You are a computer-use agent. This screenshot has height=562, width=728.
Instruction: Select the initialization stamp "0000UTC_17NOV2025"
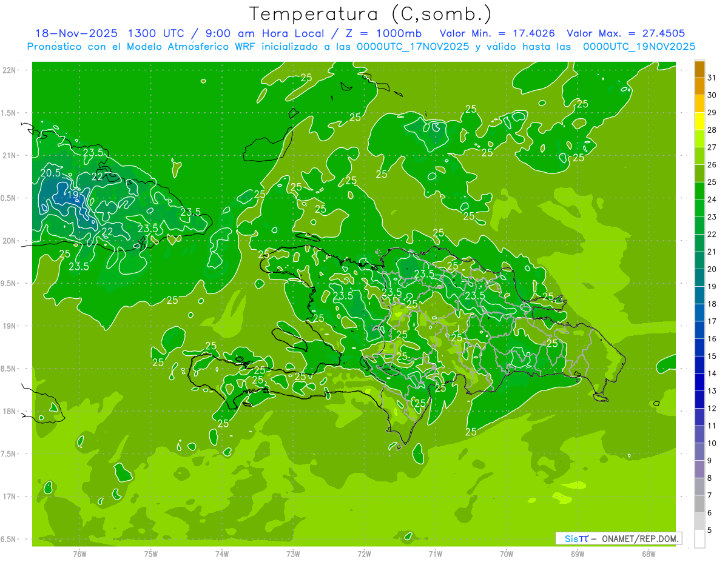(x=413, y=47)
